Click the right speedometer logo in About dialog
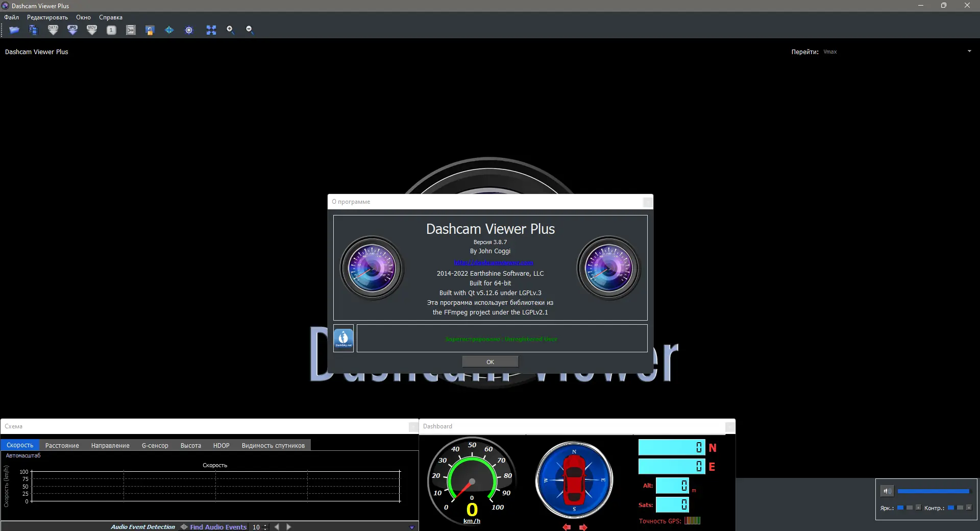The height and width of the screenshot is (531, 980). click(x=608, y=268)
